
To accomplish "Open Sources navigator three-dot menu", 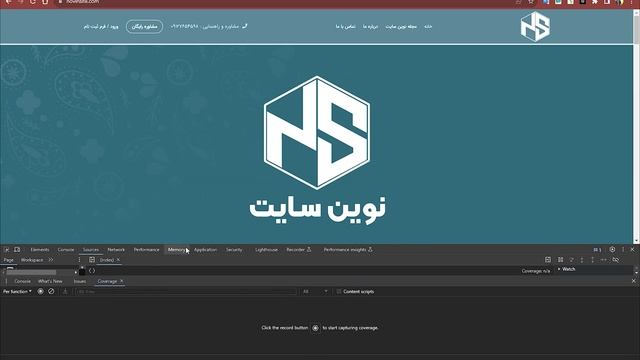I will pyautogui.click(x=79, y=260).
